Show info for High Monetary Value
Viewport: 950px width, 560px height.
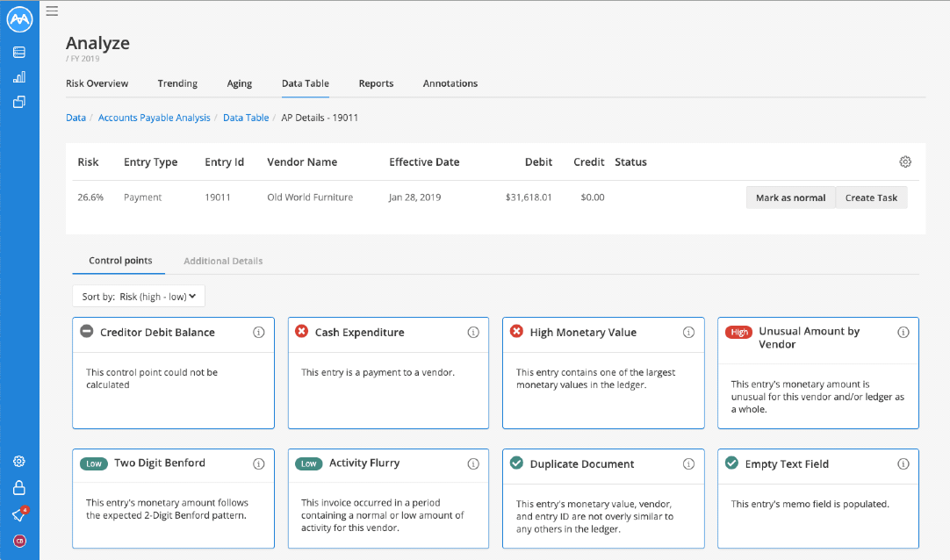coord(688,333)
